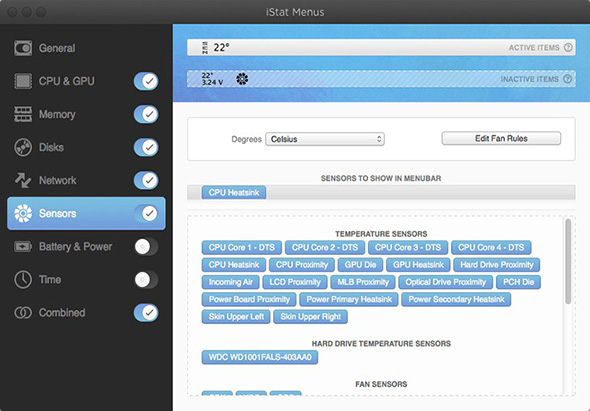Select the Battery & Power icon
This screenshot has width=590, height=411.
(x=23, y=247)
